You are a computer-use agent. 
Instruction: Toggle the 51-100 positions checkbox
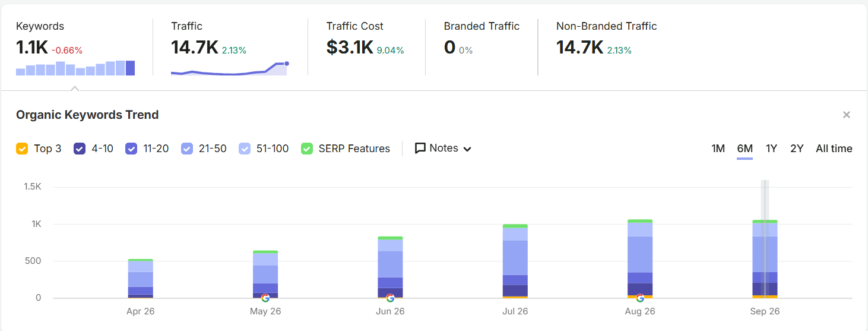(245, 149)
